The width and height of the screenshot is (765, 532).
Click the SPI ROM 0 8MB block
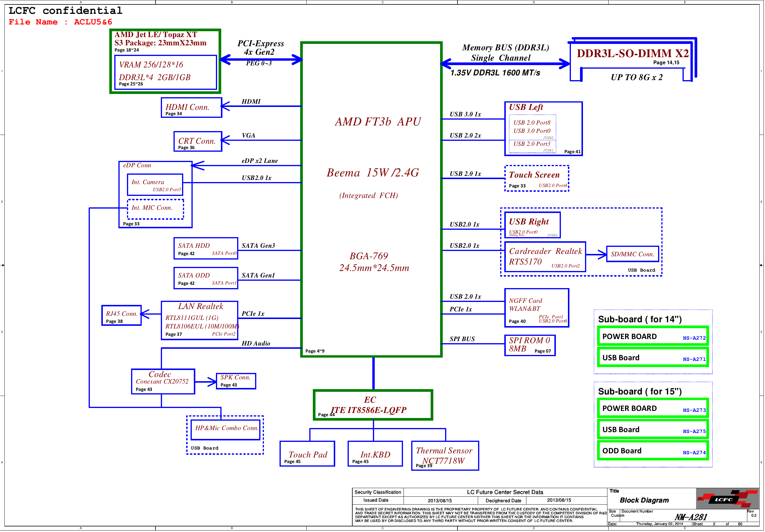[530, 346]
